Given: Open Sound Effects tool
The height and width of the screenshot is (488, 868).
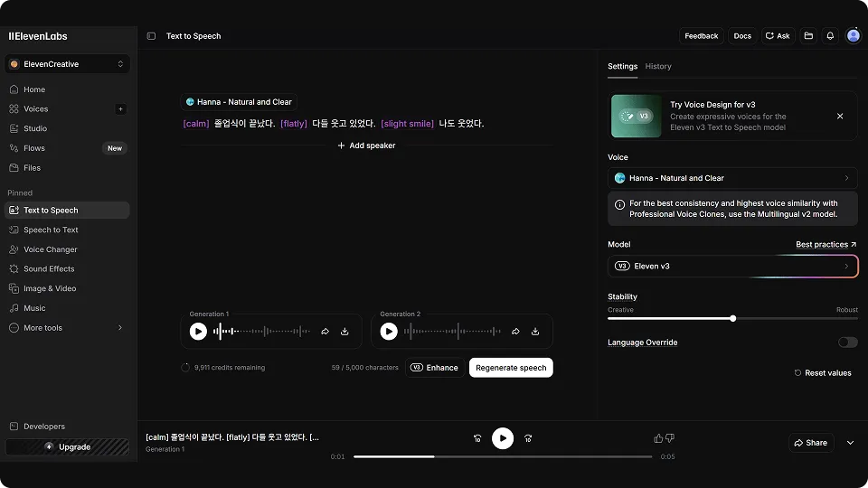Looking at the screenshot, I should point(67,269).
